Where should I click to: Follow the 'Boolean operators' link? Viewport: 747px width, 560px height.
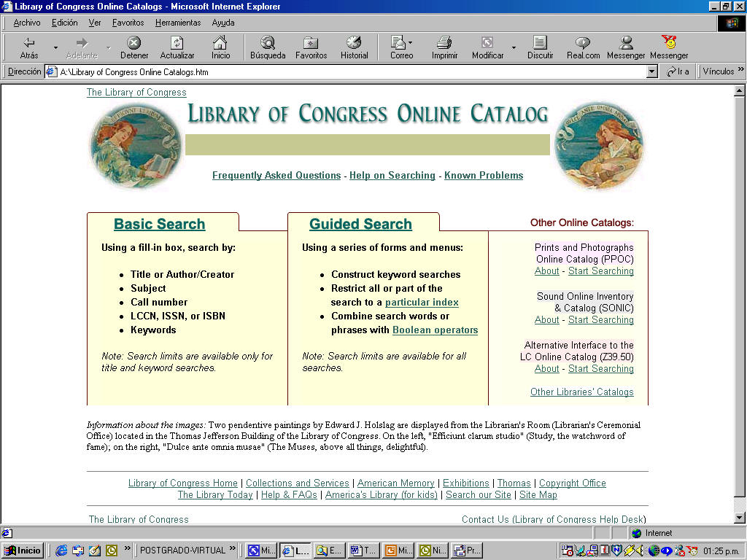[x=435, y=330]
